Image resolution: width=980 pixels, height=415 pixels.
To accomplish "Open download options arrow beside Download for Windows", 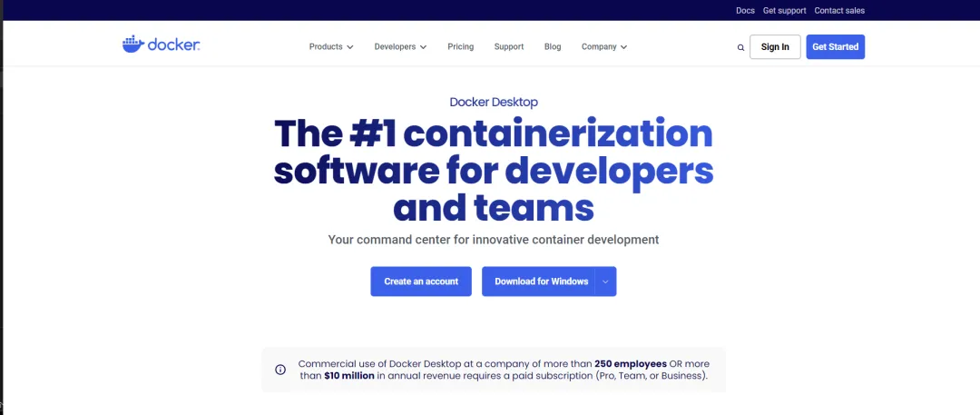I will coord(605,282).
